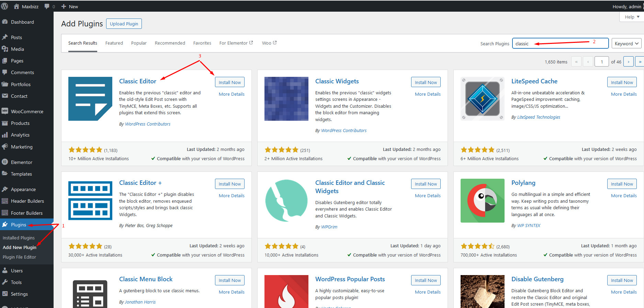Install the Polylang plugin

[622, 184]
